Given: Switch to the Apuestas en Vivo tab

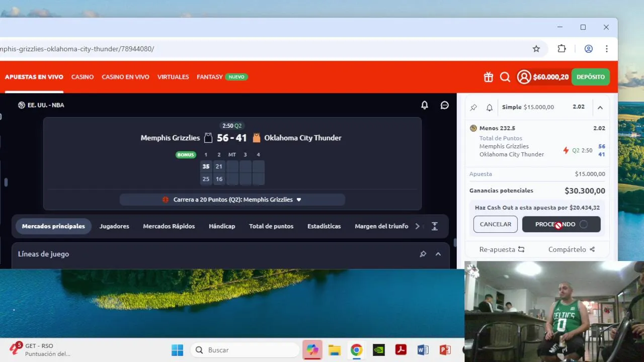Looking at the screenshot, I should point(34,77).
